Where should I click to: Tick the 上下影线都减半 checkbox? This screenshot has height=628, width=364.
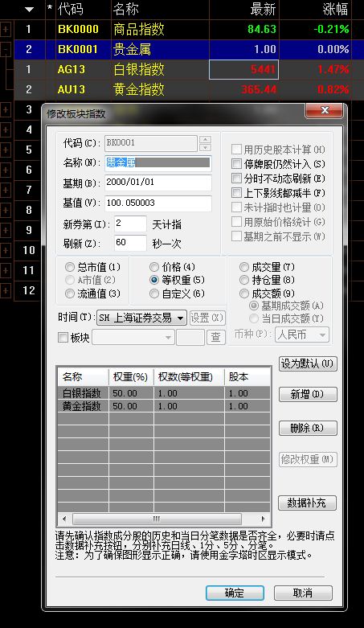click(x=237, y=193)
